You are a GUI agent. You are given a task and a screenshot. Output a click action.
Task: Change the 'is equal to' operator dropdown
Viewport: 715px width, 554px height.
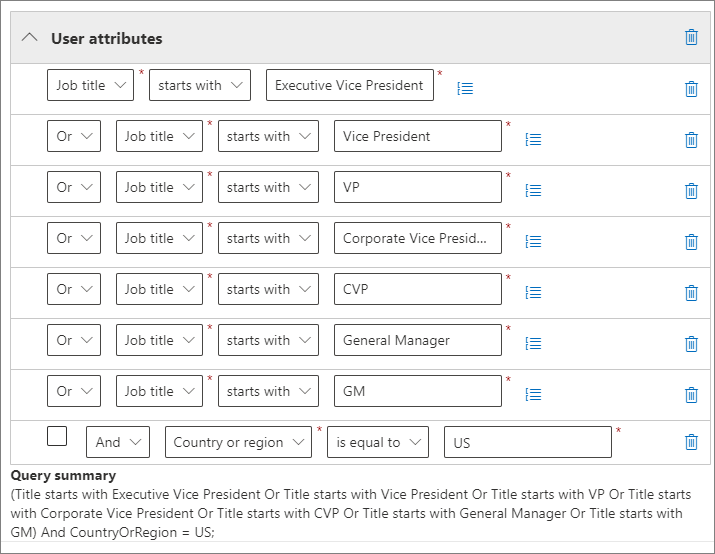click(378, 442)
